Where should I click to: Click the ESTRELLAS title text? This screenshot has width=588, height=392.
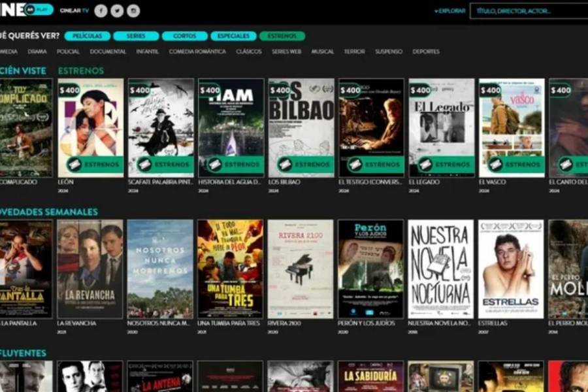[x=493, y=323]
